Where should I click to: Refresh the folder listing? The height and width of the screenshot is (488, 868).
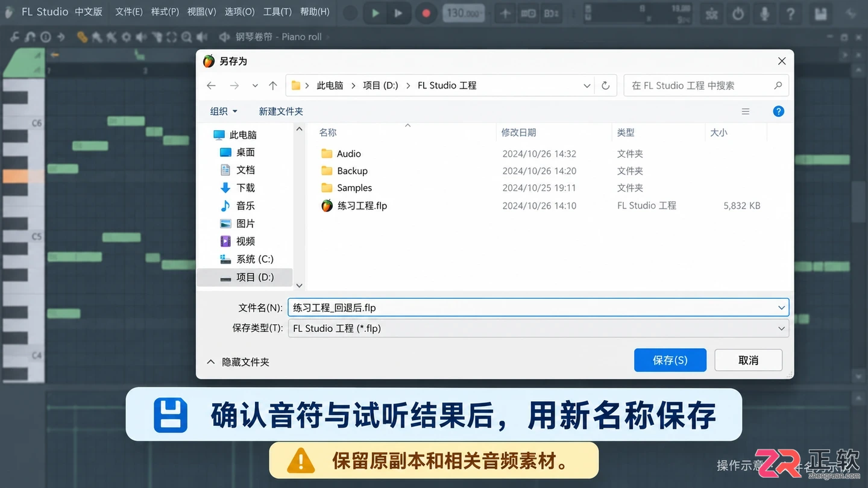coord(606,86)
